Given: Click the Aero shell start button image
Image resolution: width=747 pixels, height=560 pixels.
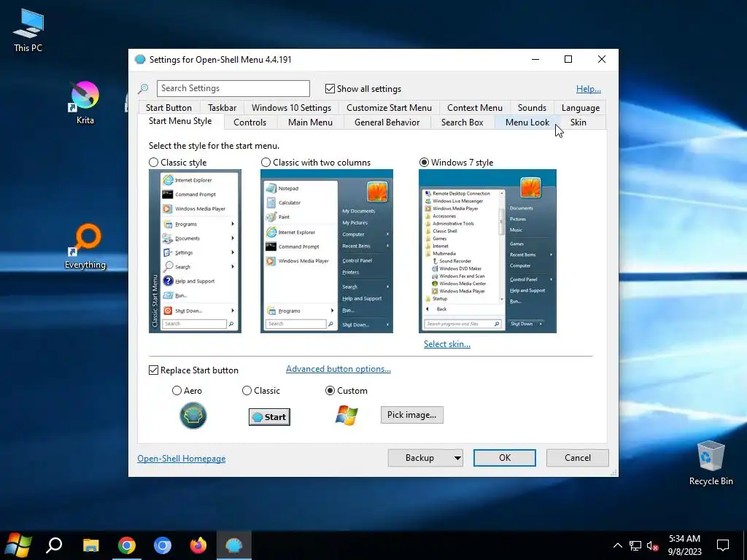Looking at the screenshot, I should pos(193,415).
